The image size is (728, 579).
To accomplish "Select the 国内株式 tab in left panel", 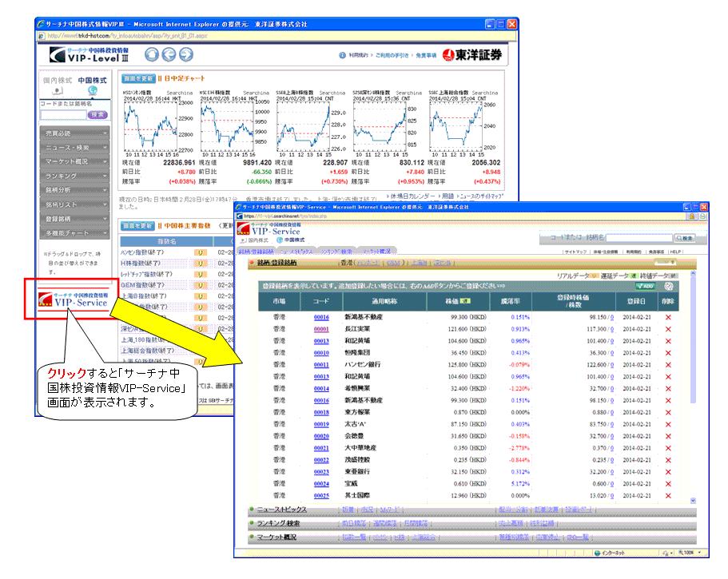I will coord(57,81).
